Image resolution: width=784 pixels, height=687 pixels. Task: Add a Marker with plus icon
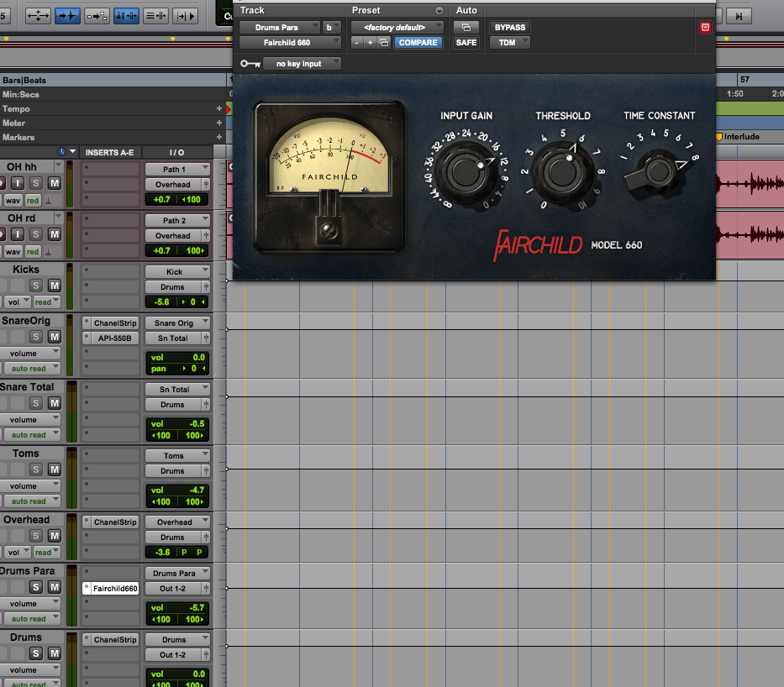point(219,137)
